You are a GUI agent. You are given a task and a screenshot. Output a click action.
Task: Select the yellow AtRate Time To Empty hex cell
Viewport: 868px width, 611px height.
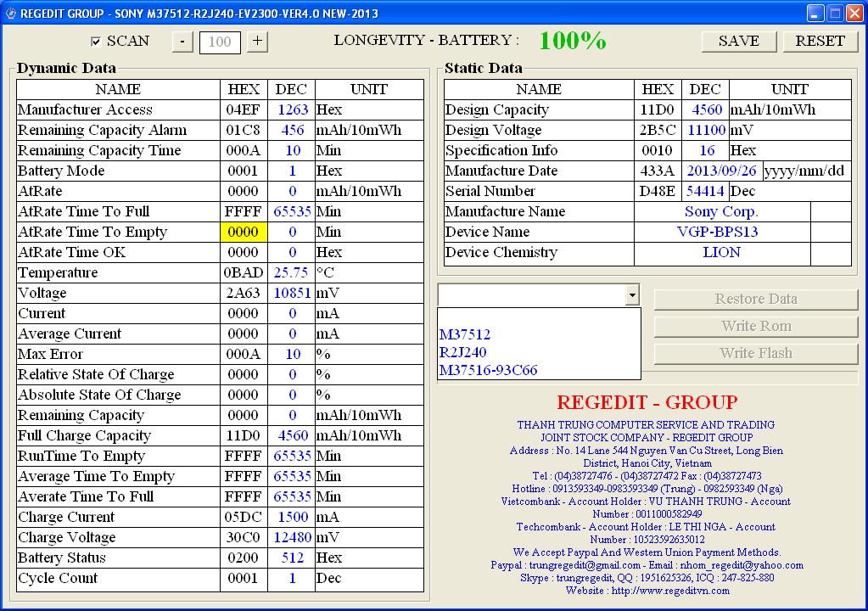244,232
